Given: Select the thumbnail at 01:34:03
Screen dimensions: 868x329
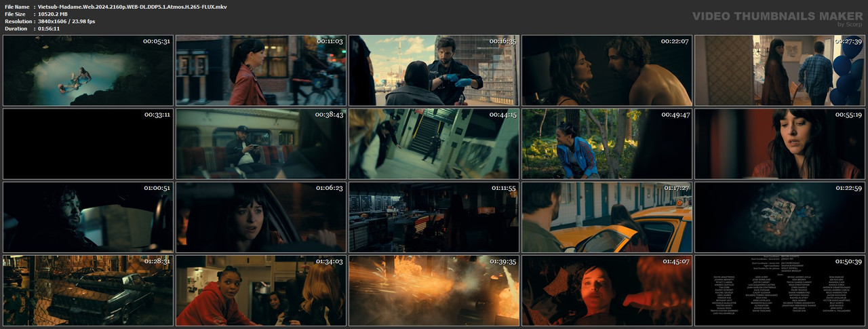Looking at the screenshot, I should pos(261,290).
